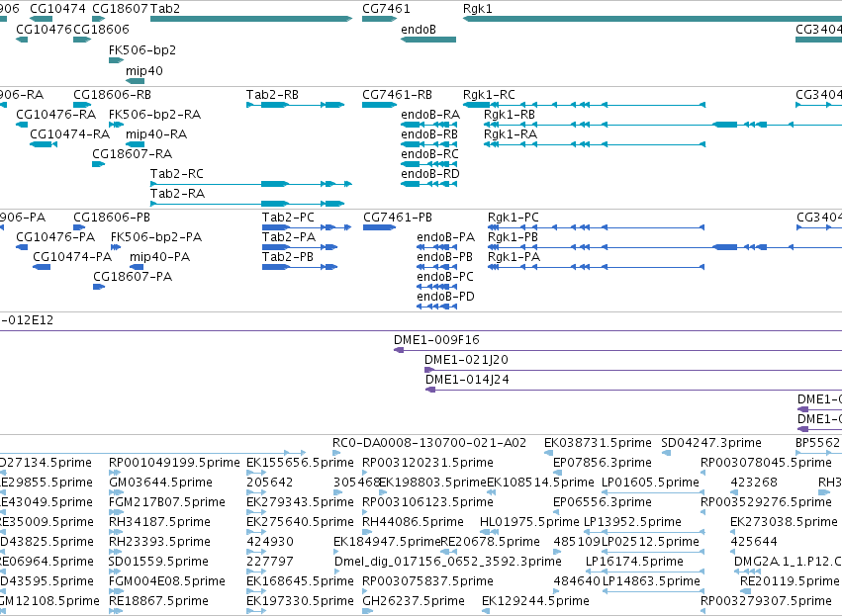
Task: Select the CG7461 gene label
Action: [386, 9]
